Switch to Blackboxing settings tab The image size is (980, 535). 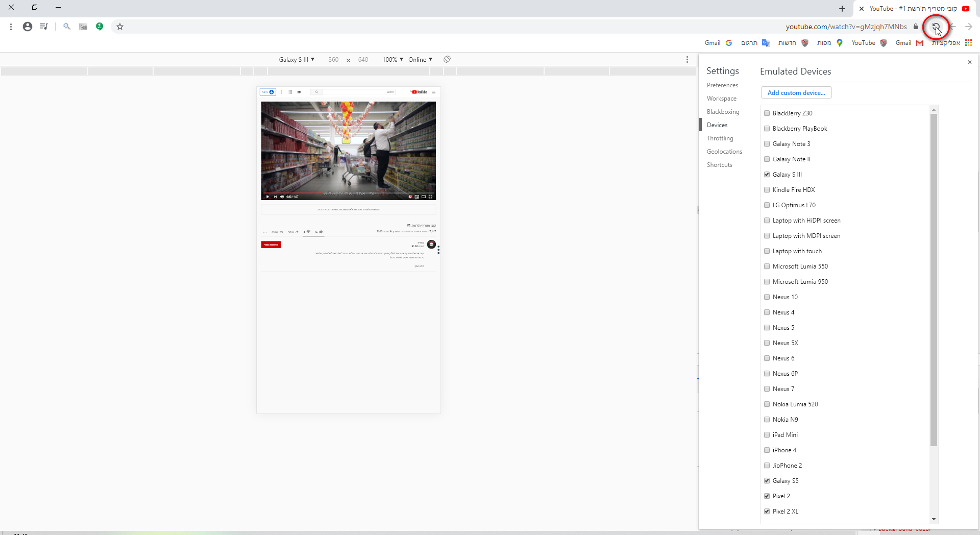click(723, 112)
